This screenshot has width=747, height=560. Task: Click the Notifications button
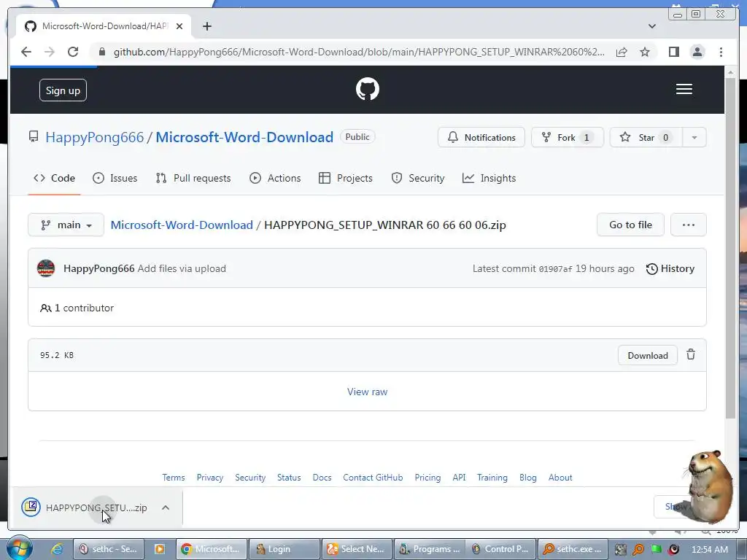481,137
